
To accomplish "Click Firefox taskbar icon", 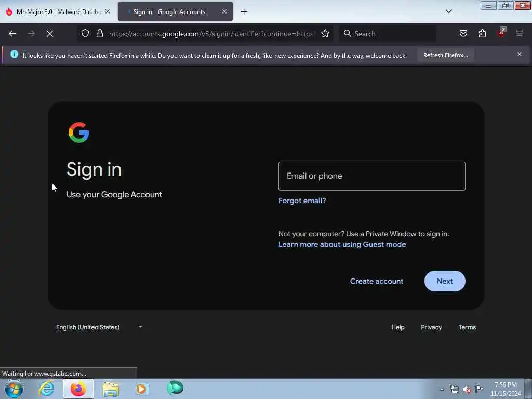I will [78, 389].
